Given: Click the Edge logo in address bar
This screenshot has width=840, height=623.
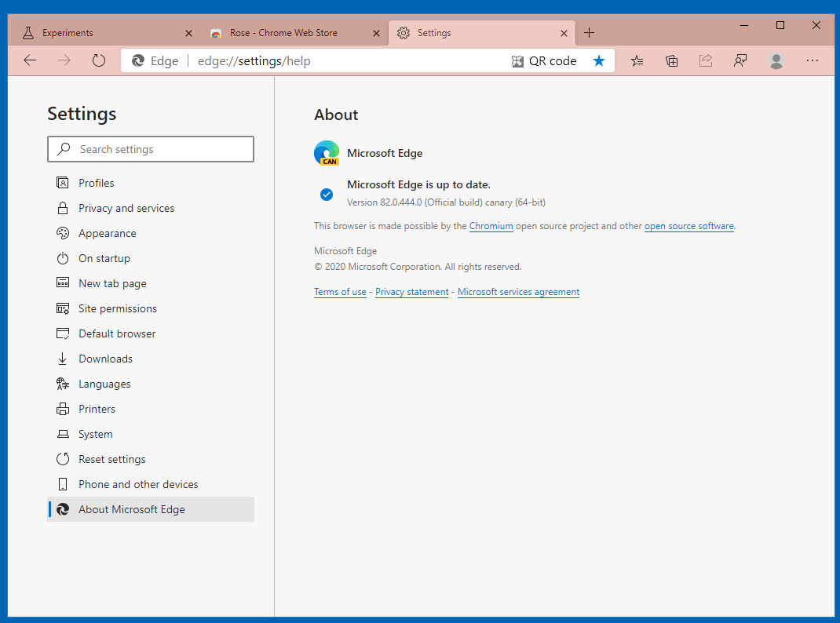Looking at the screenshot, I should 138,61.
